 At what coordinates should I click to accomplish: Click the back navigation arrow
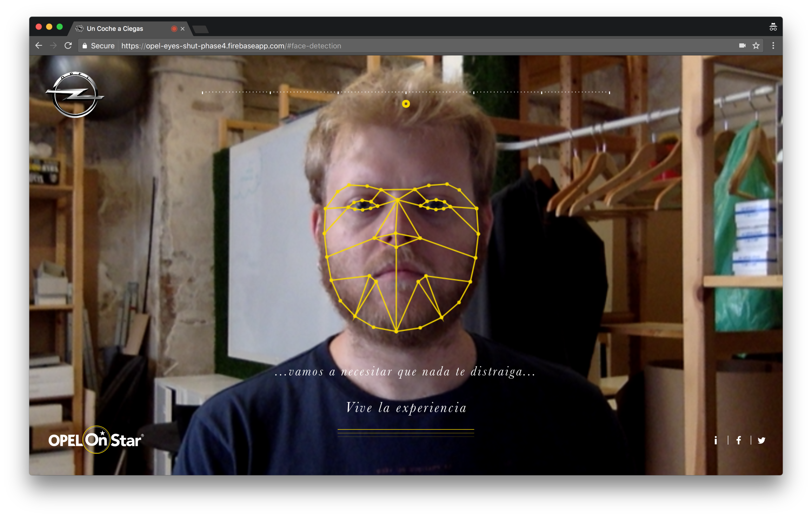38,46
